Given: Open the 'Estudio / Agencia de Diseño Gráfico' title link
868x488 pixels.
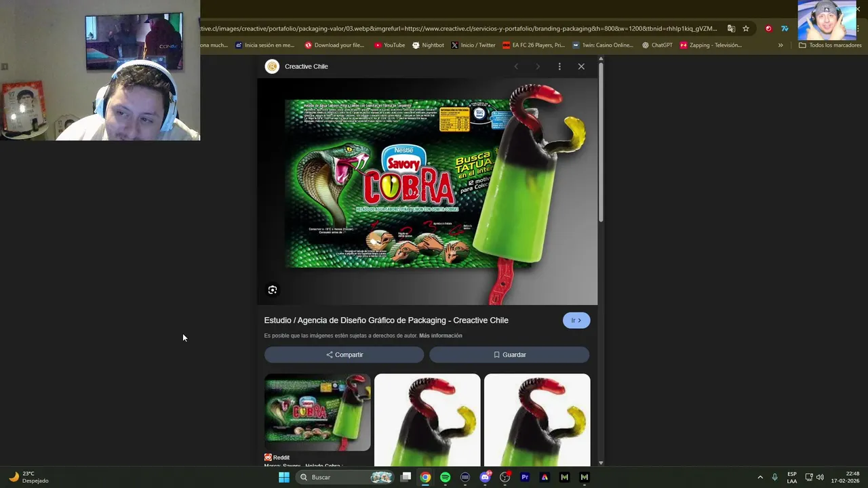Looking at the screenshot, I should click(386, 321).
